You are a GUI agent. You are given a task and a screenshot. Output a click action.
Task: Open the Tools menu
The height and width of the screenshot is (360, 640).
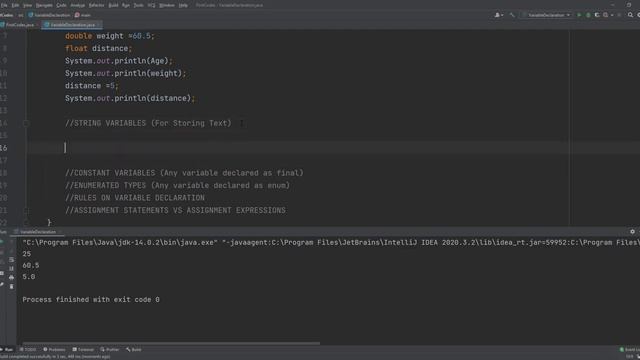click(x=138, y=5)
